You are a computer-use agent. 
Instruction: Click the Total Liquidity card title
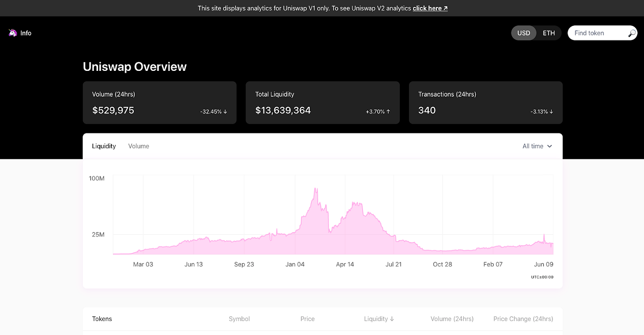275,94
